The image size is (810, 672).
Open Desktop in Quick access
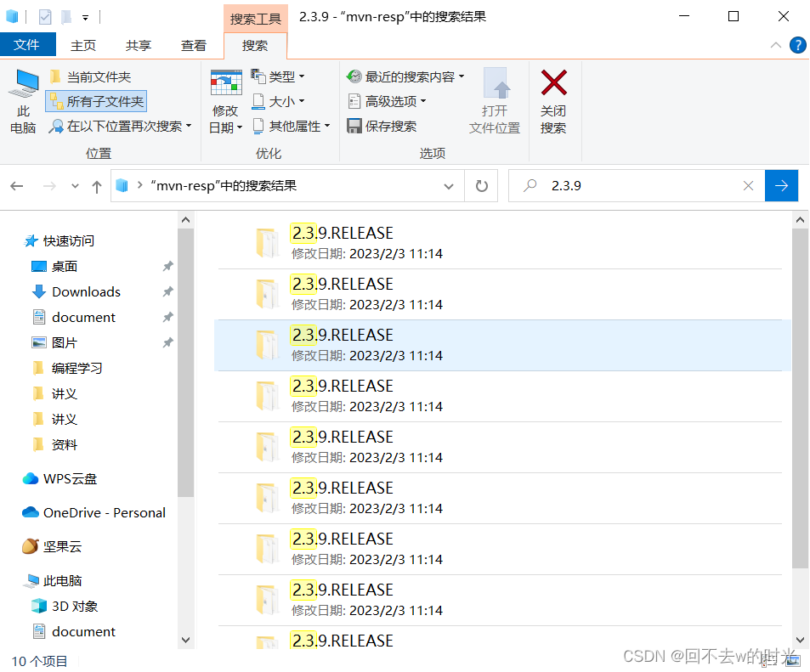55,267
